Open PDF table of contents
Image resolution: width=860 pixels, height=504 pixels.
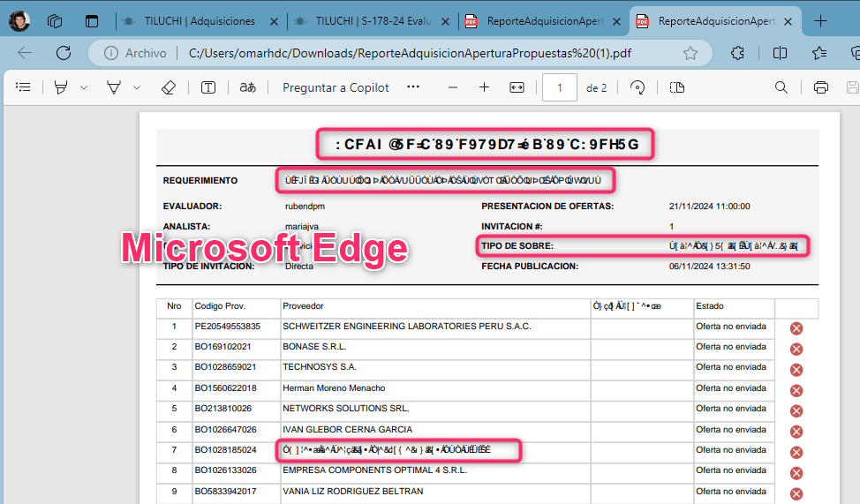coord(23,87)
